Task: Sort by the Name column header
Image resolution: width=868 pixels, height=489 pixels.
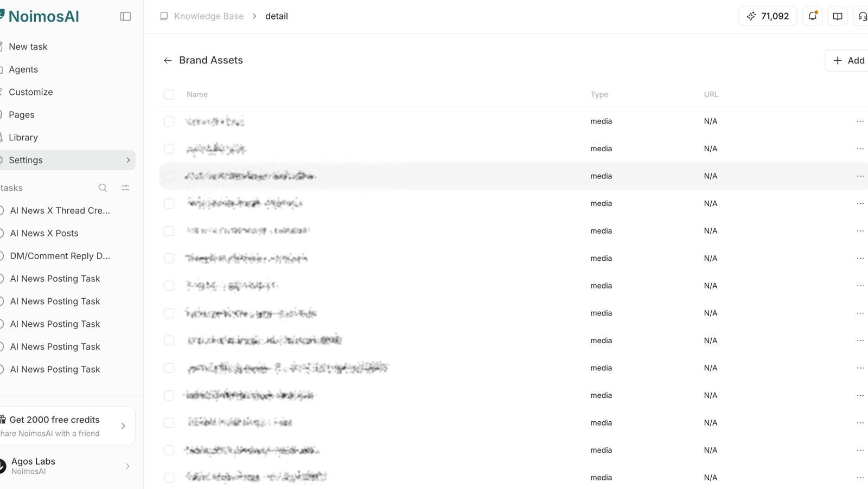Action: (x=197, y=94)
